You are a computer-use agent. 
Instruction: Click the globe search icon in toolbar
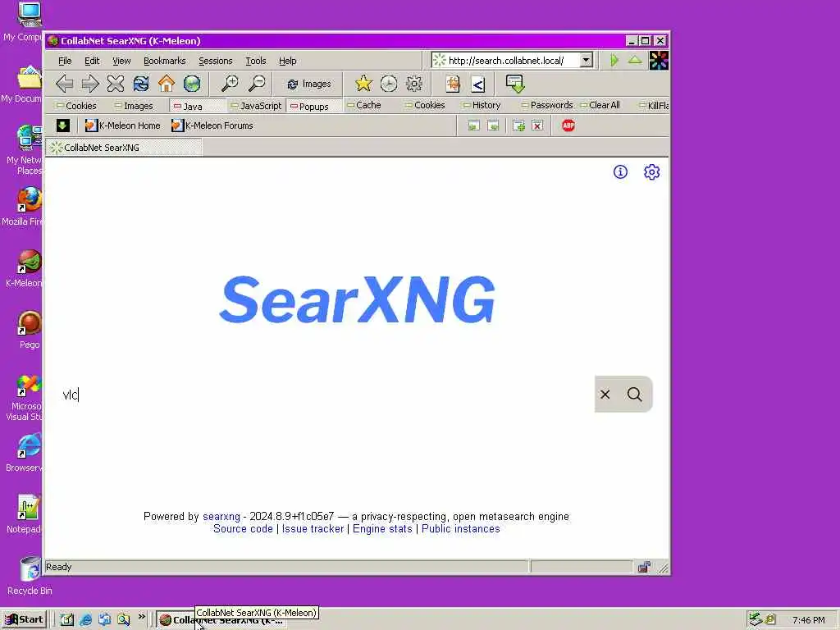click(192, 84)
